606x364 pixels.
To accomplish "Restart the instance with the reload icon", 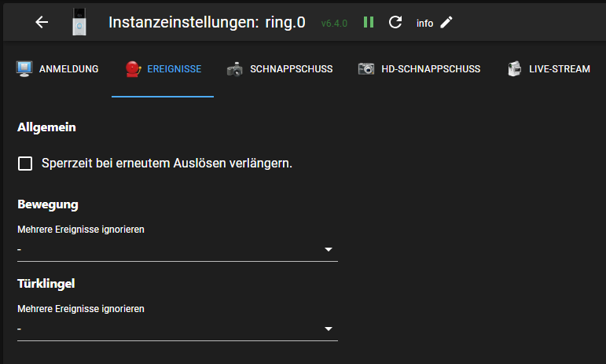I will pos(395,23).
